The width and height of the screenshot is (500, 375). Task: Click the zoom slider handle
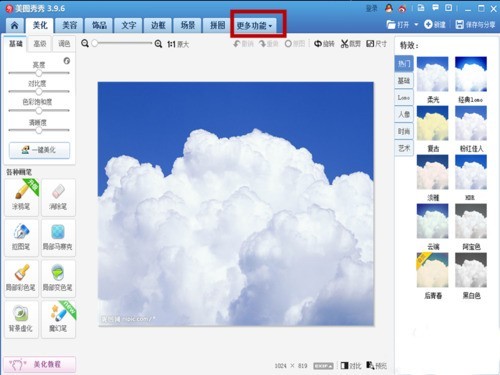(x=95, y=43)
